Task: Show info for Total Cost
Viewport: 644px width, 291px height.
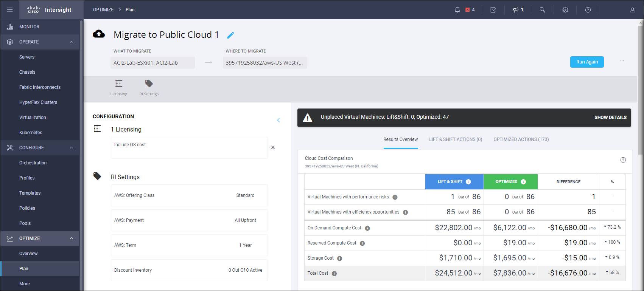Action: click(x=334, y=274)
